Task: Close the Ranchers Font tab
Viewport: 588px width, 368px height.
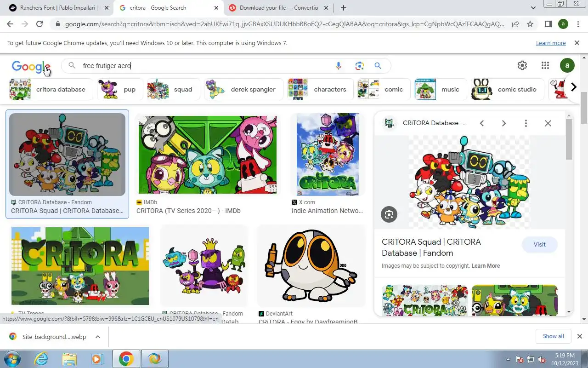Action: 106,8
